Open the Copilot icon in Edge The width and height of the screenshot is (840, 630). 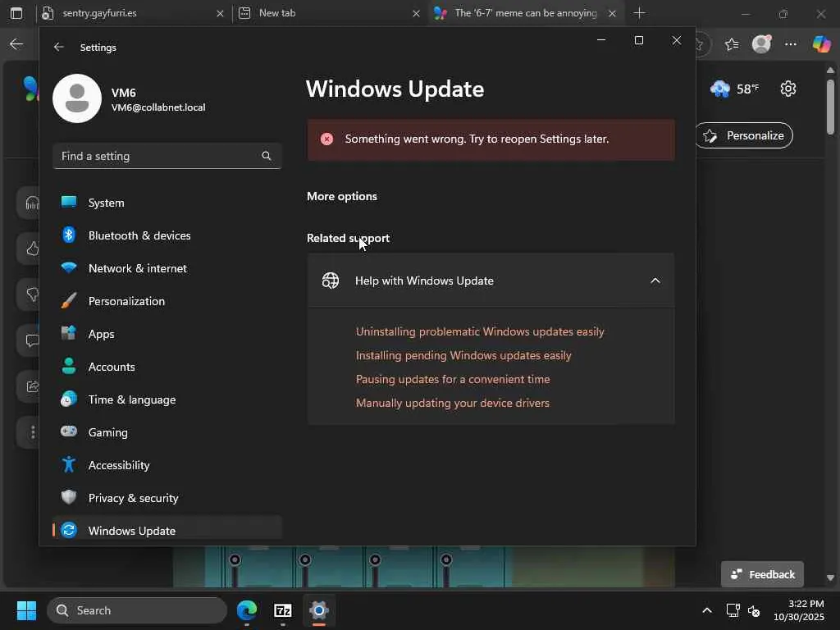pos(821,44)
